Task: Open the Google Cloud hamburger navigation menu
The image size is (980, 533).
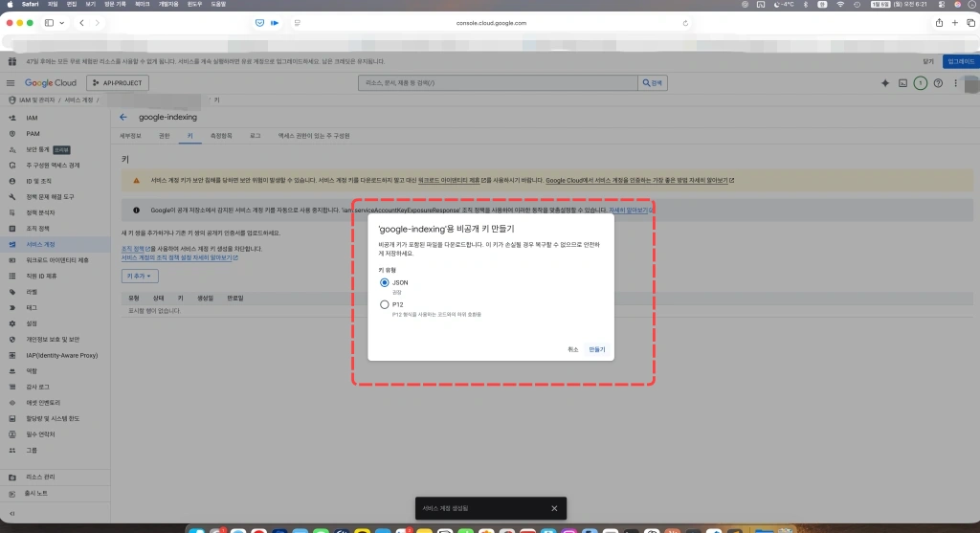Action: pos(11,83)
